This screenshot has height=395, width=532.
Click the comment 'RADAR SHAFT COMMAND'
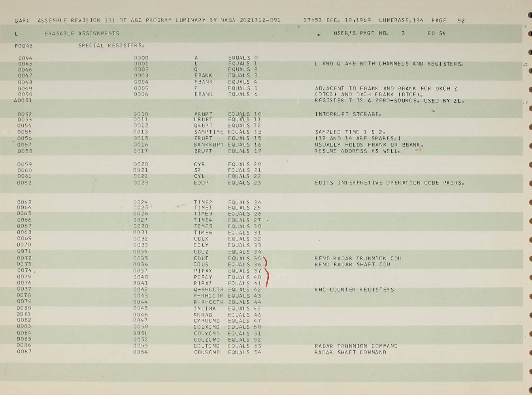[x=351, y=352]
